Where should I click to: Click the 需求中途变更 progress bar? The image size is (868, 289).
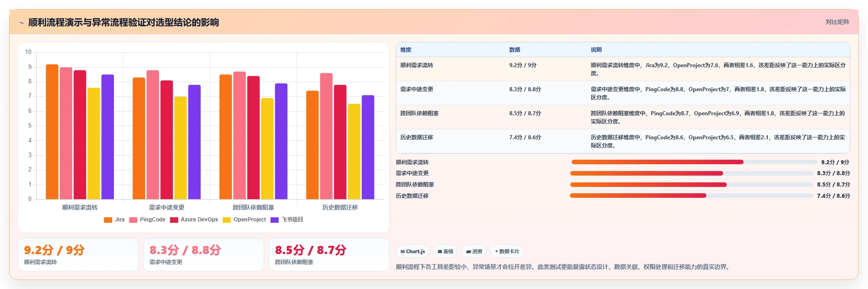tap(691, 173)
